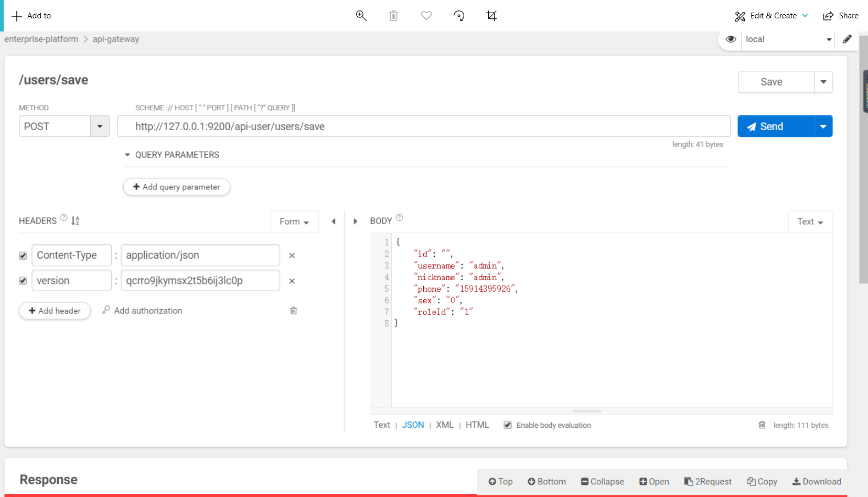Click the Bottom response button
Screen dimensions: 868x497
(x=546, y=482)
